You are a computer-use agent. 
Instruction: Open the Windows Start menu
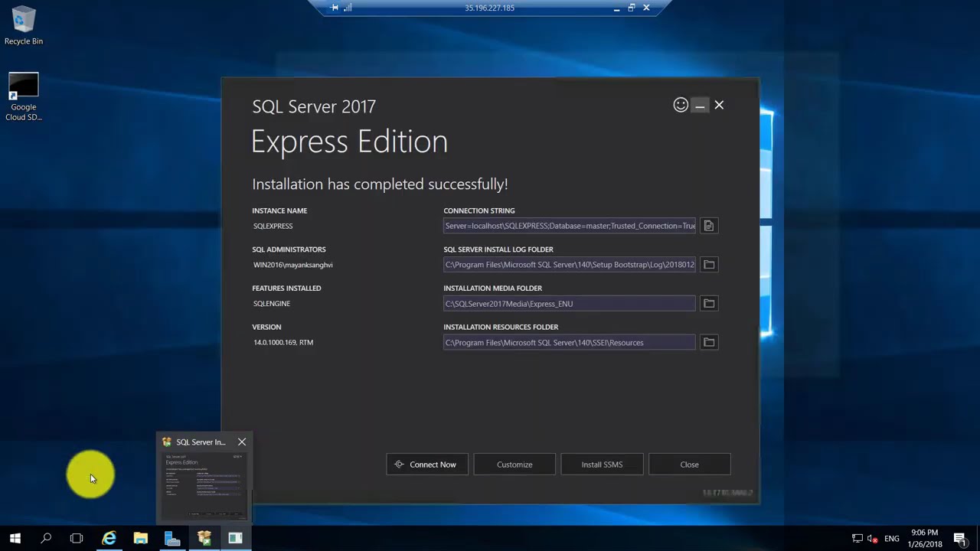point(15,539)
